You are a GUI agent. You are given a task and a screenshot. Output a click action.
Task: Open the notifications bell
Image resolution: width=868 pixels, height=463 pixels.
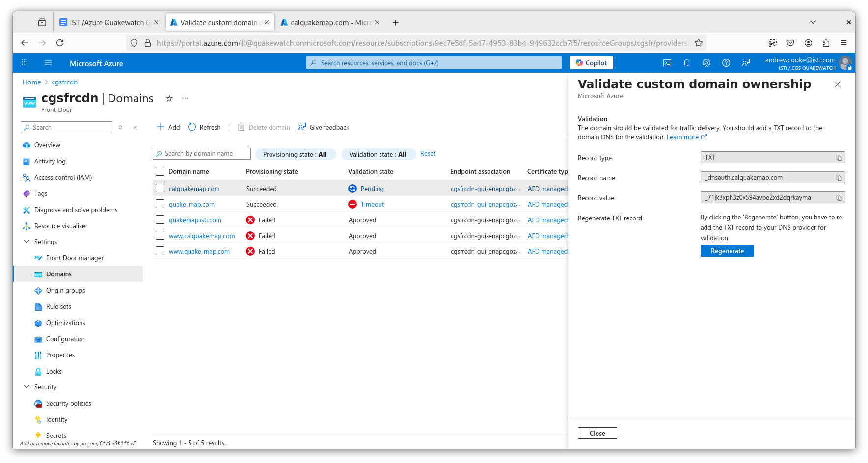click(x=687, y=63)
